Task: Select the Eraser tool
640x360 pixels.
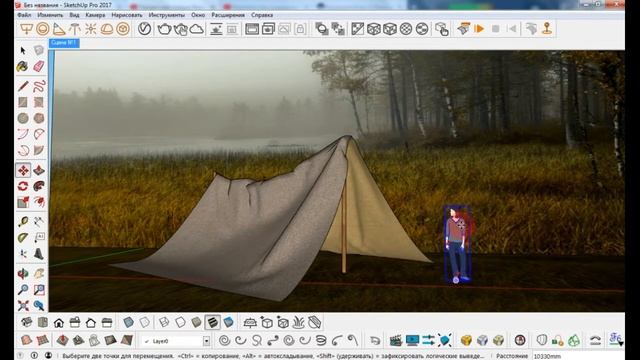Action: 39,66
